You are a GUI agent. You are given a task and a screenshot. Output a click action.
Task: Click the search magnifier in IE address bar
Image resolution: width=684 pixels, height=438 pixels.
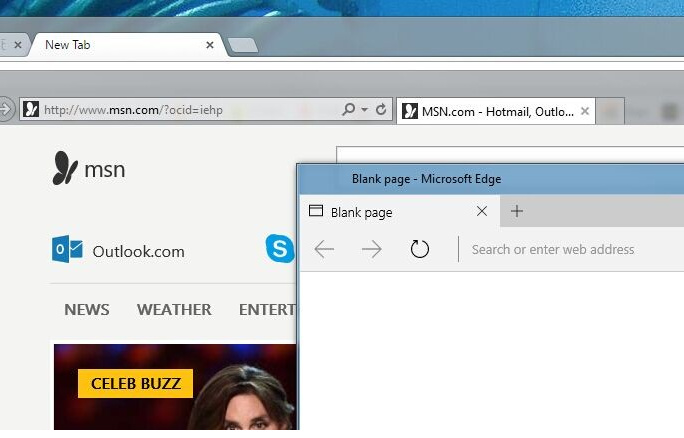click(x=348, y=110)
